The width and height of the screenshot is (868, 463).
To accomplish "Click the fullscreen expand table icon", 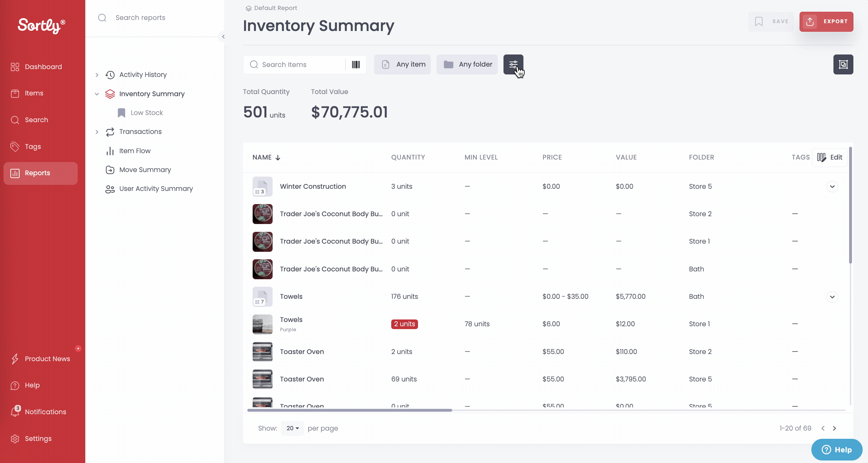I will coord(843,64).
